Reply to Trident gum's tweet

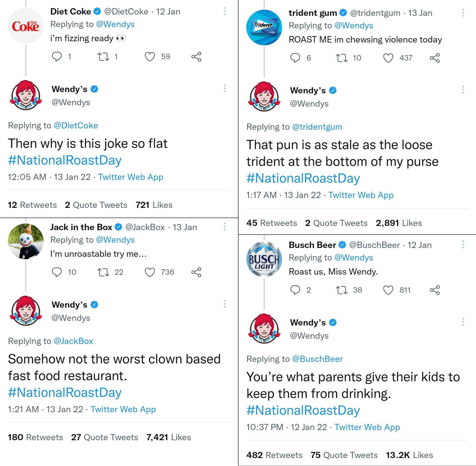295,58
